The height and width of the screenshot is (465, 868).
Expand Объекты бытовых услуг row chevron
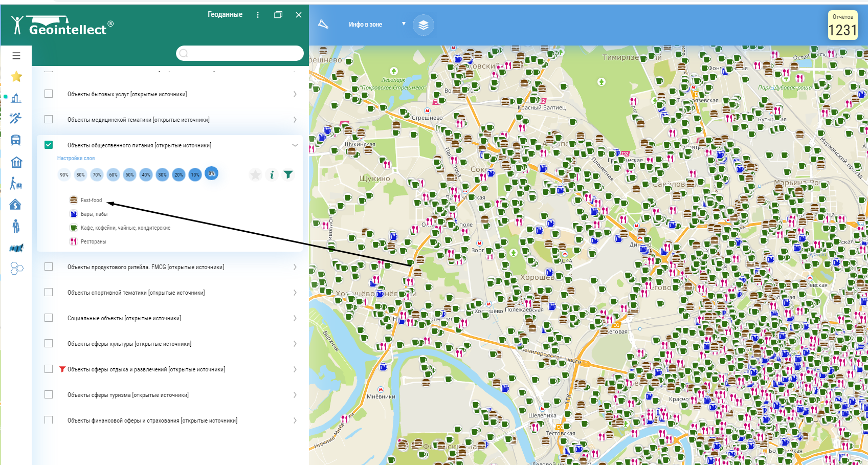pos(295,94)
